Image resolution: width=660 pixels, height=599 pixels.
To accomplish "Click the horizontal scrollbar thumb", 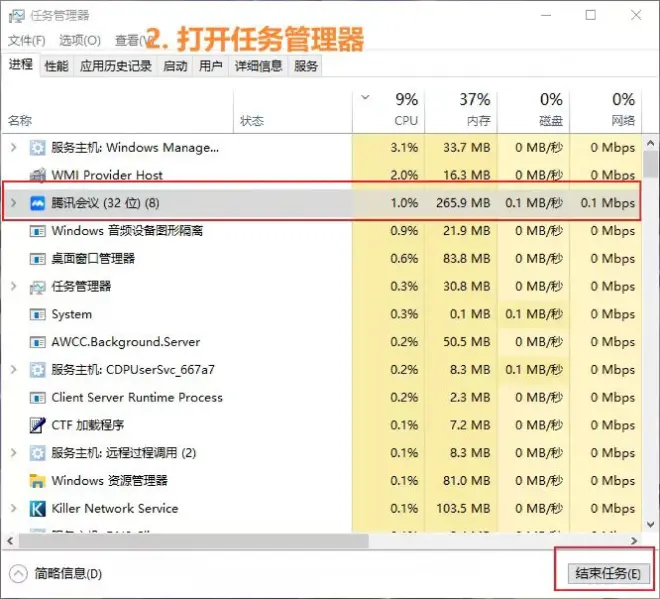I will click(194, 541).
